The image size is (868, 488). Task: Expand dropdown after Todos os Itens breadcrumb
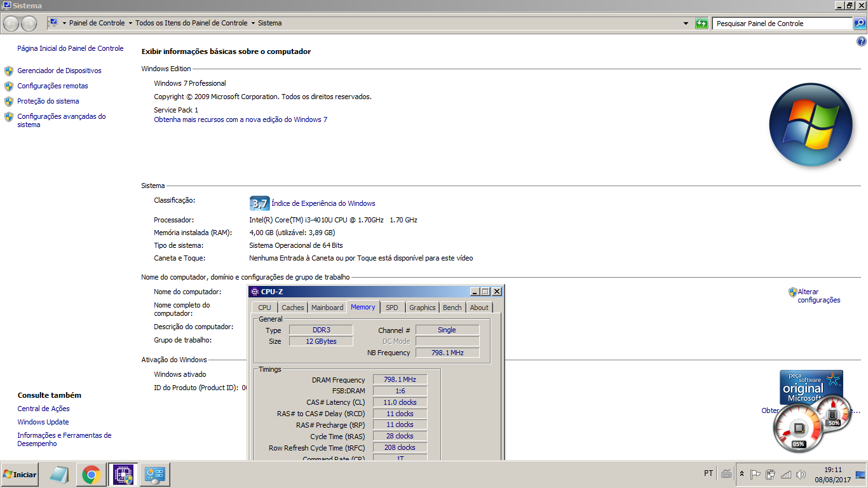(253, 23)
